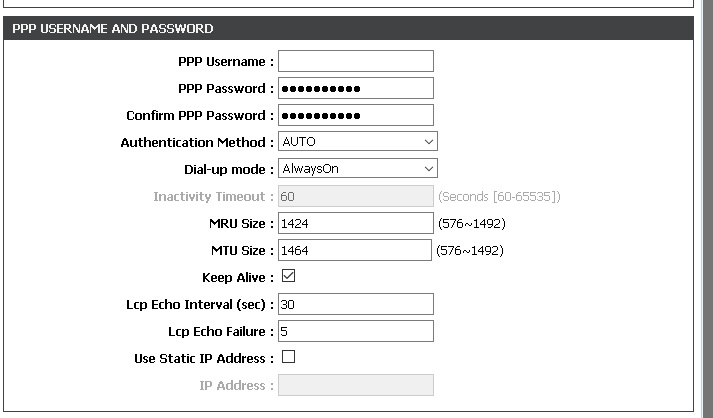Click the Lcp Echo Failure field

point(355,331)
